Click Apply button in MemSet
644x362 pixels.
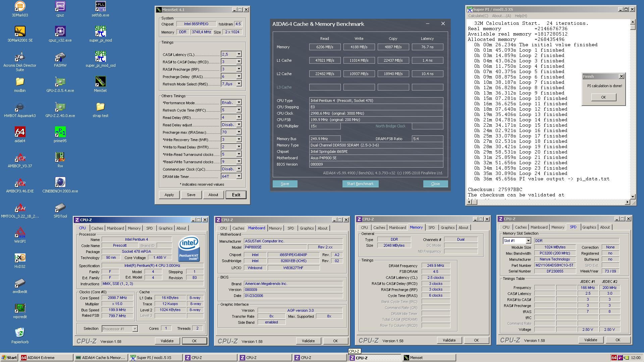pos(169,195)
